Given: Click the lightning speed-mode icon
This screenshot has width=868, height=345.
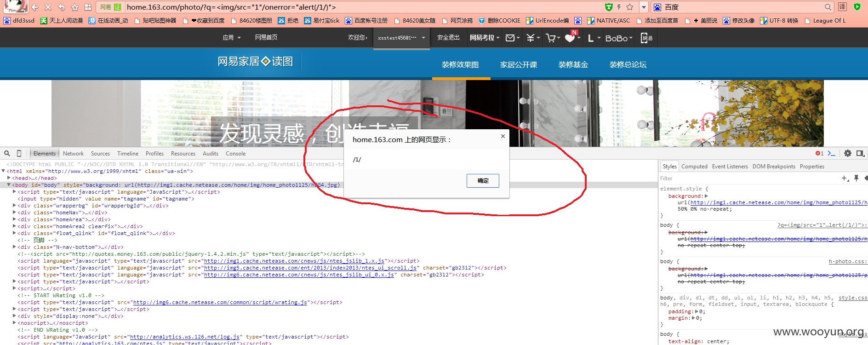Looking at the screenshot, I should [619, 7].
